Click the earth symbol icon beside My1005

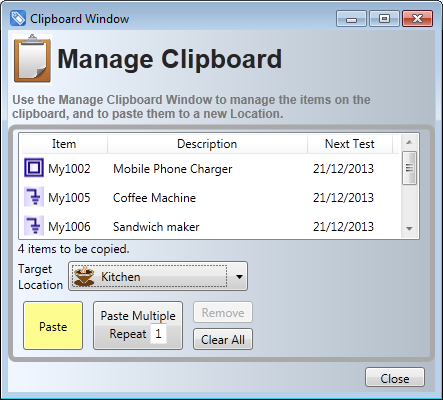[34, 197]
